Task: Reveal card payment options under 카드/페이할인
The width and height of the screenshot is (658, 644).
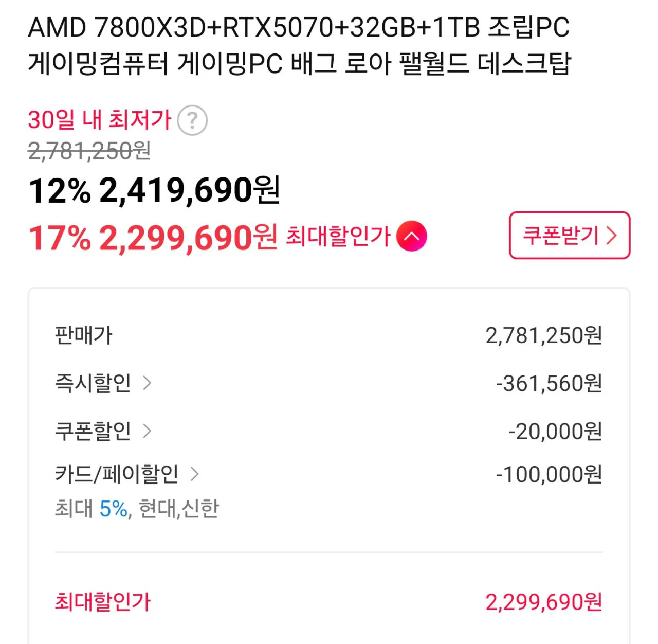Action: (x=195, y=474)
